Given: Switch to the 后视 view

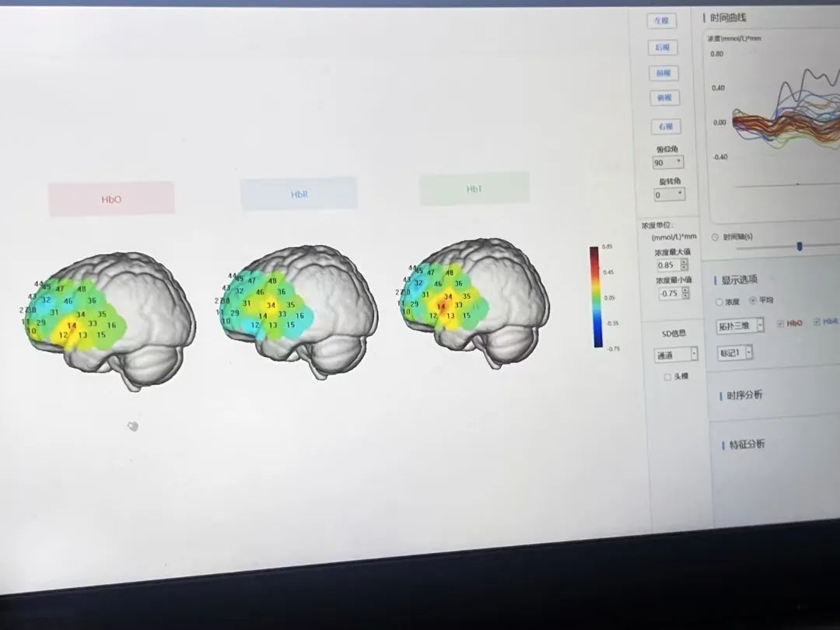Looking at the screenshot, I should click(x=662, y=47).
